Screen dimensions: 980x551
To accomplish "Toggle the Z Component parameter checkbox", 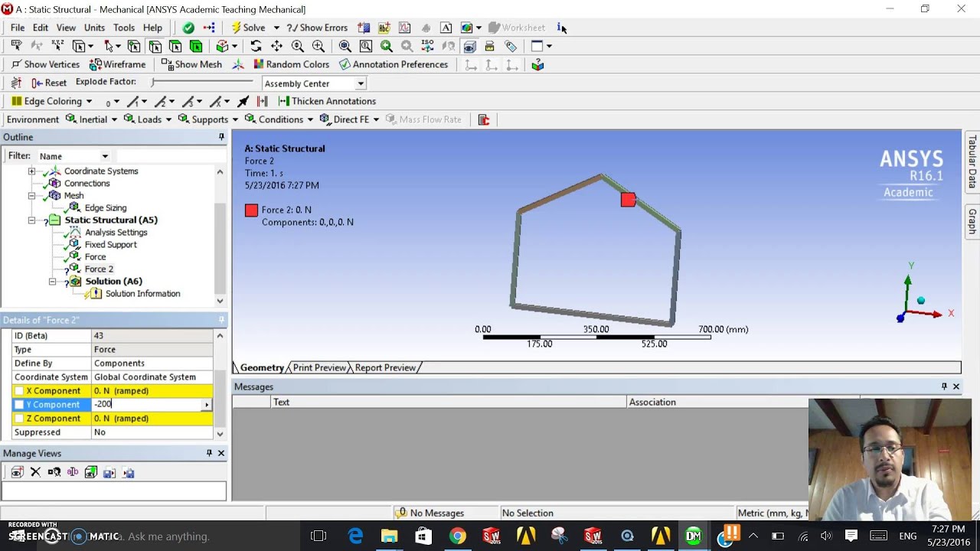I will 20,419.
